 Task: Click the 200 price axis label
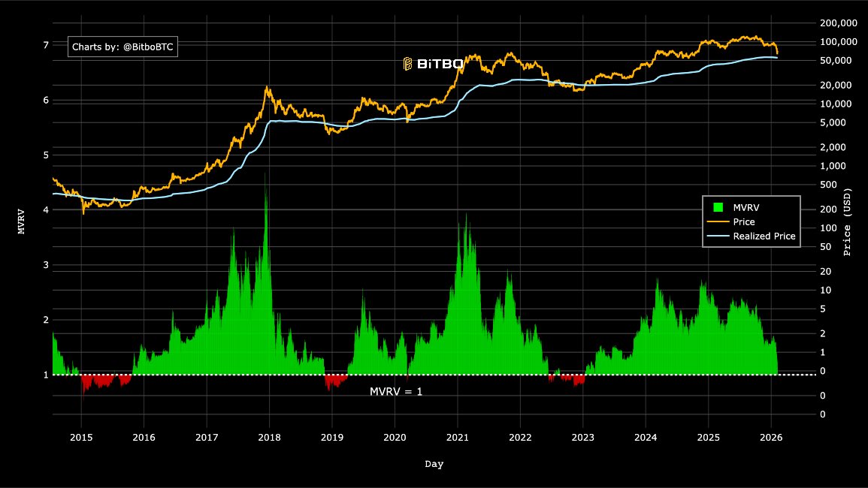click(x=829, y=209)
